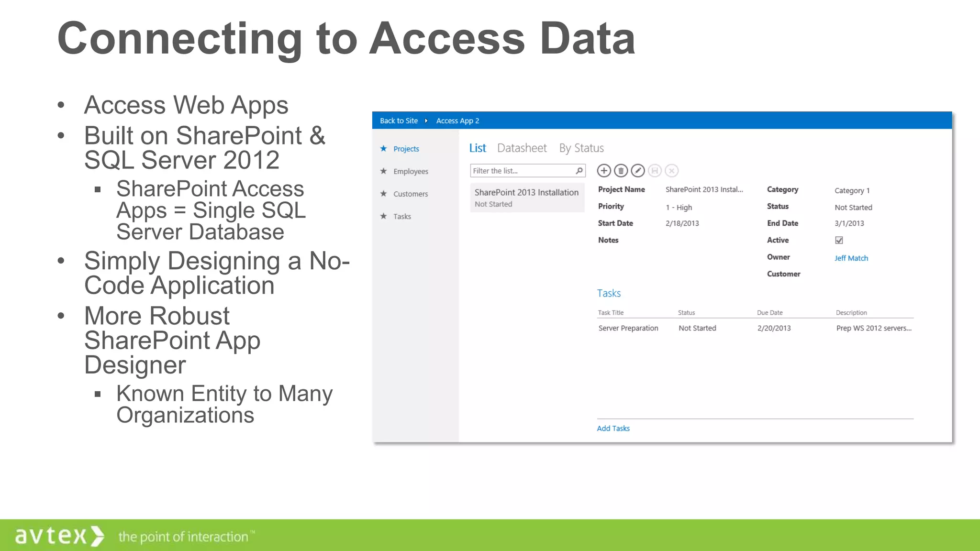Screen dimensions: 980x551
Task: Click the Access App 2 breadcrumb
Action: pyautogui.click(x=457, y=121)
